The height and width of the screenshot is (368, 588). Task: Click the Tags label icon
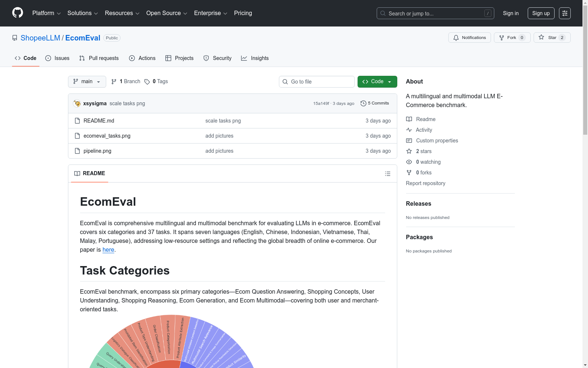tap(147, 82)
